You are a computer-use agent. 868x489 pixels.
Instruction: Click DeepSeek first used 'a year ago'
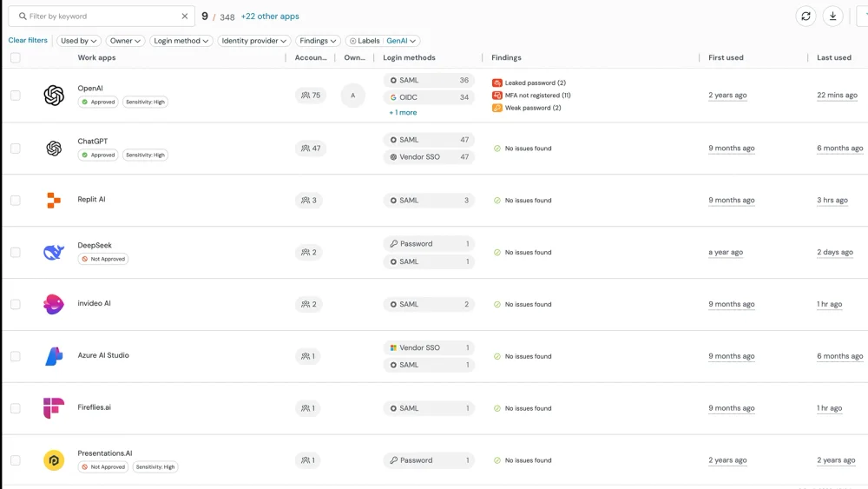pyautogui.click(x=726, y=252)
